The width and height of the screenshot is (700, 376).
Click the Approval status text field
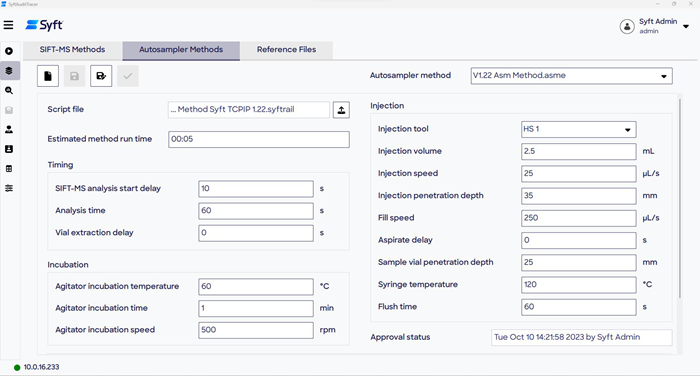(582, 338)
